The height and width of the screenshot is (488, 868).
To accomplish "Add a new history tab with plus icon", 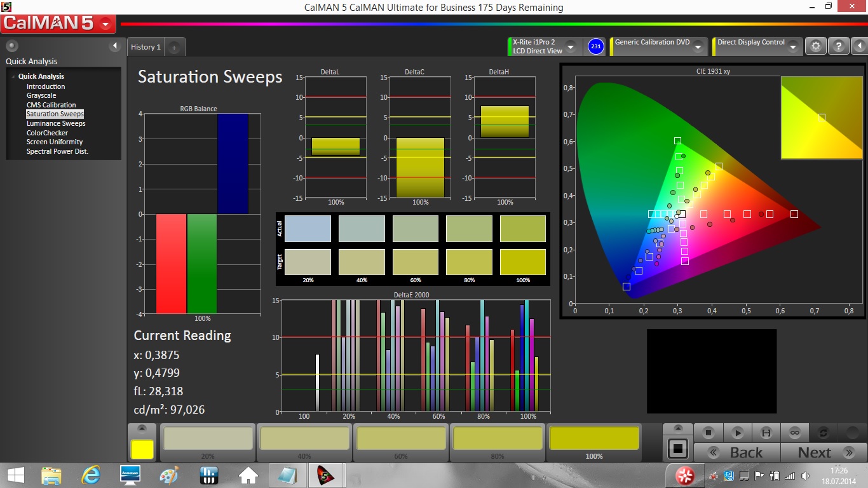I will click(x=174, y=48).
